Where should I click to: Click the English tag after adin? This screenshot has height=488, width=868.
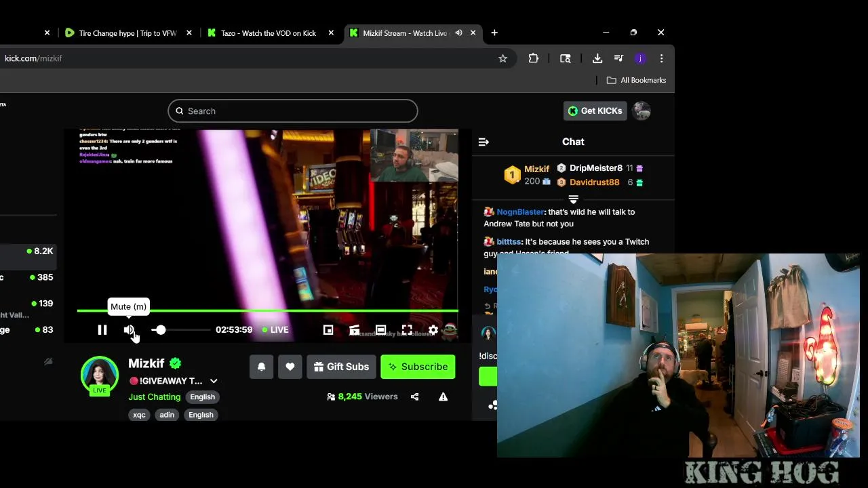[201, 415]
